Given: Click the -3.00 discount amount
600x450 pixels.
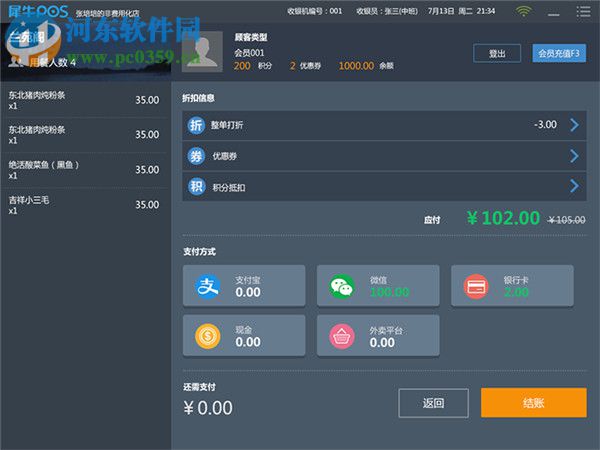Looking at the screenshot, I should click(x=545, y=124).
